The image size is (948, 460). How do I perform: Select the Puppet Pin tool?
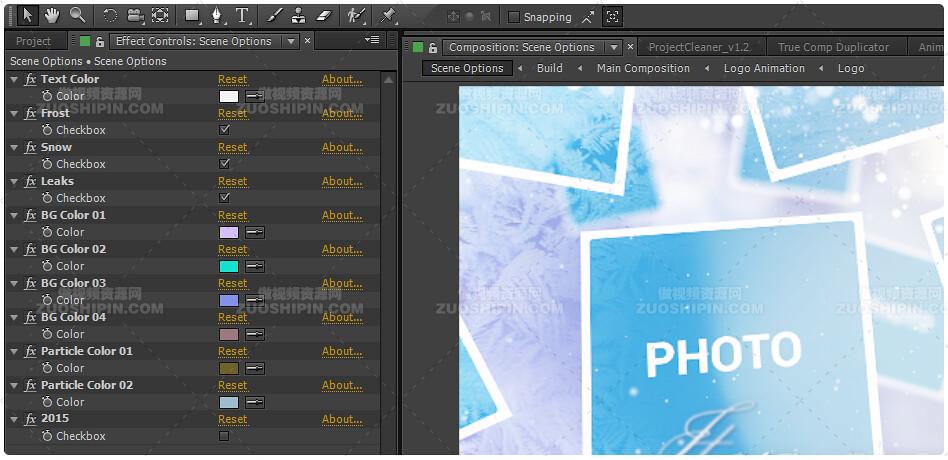tap(388, 15)
